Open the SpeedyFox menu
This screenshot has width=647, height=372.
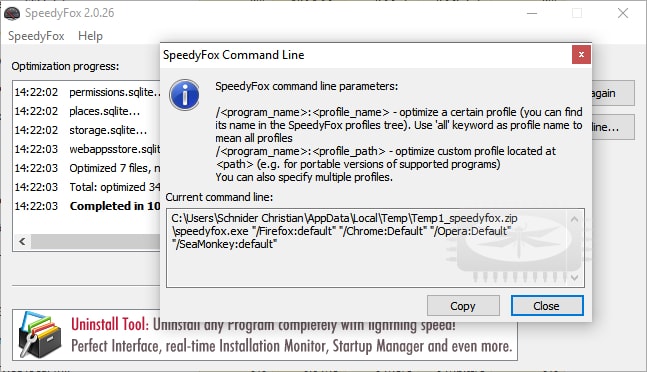coord(36,36)
